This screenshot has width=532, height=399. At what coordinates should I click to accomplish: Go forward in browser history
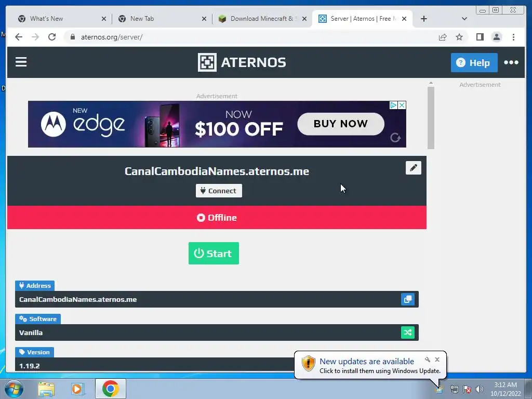click(x=35, y=37)
